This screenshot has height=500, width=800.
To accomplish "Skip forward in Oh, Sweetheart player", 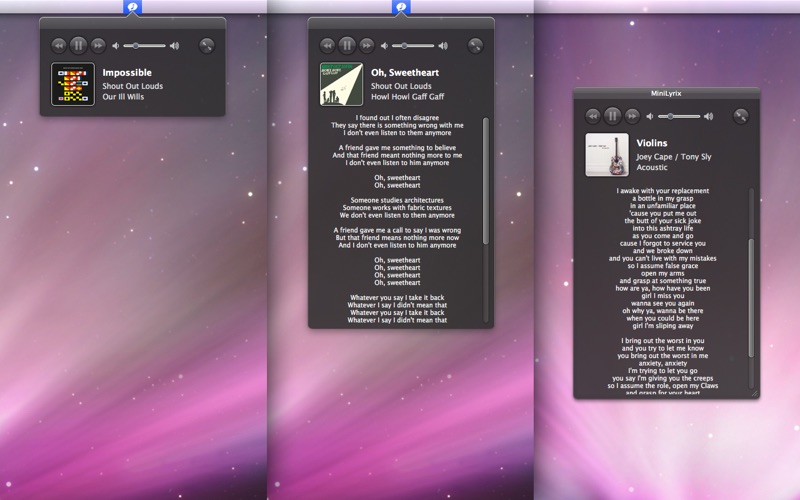I will point(366,46).
